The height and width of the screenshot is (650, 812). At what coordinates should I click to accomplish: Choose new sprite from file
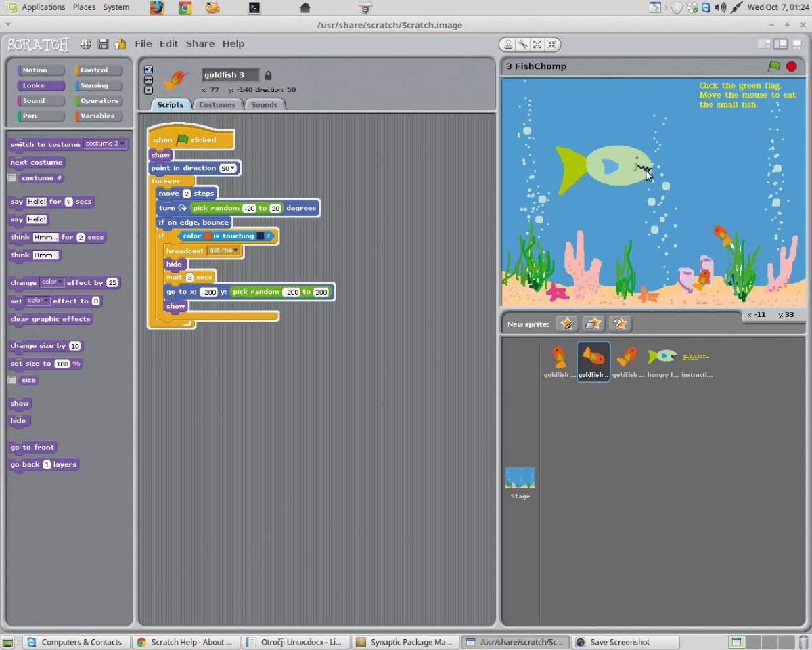pyautogui.click(x=593, y=324)
